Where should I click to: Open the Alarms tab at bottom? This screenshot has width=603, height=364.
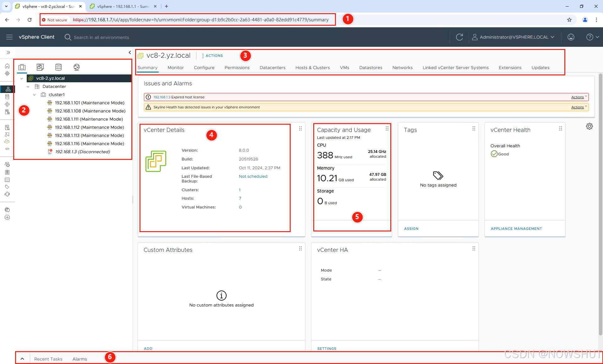click(80, 359)
